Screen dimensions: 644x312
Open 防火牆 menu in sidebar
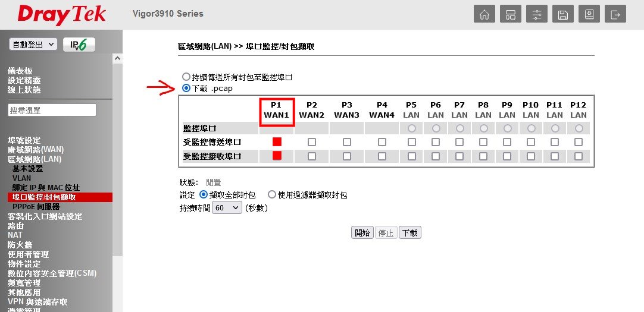click(20, 245)
